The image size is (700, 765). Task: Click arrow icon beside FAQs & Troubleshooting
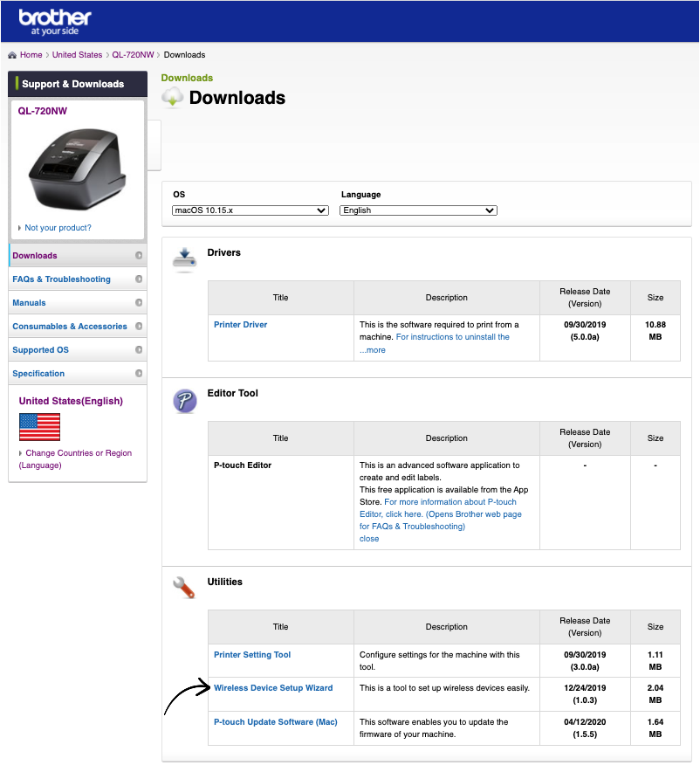point(139,279)
